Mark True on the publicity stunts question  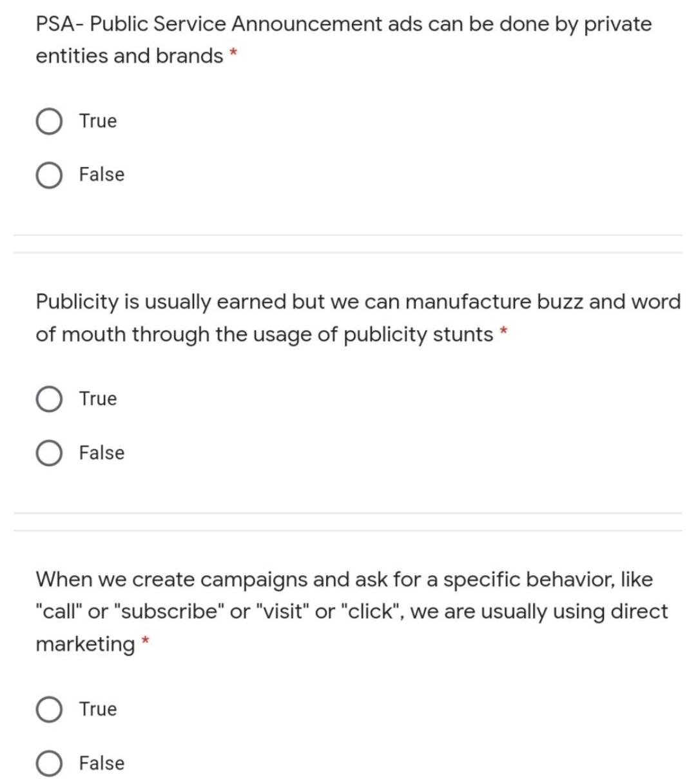[x=49, y=398]
